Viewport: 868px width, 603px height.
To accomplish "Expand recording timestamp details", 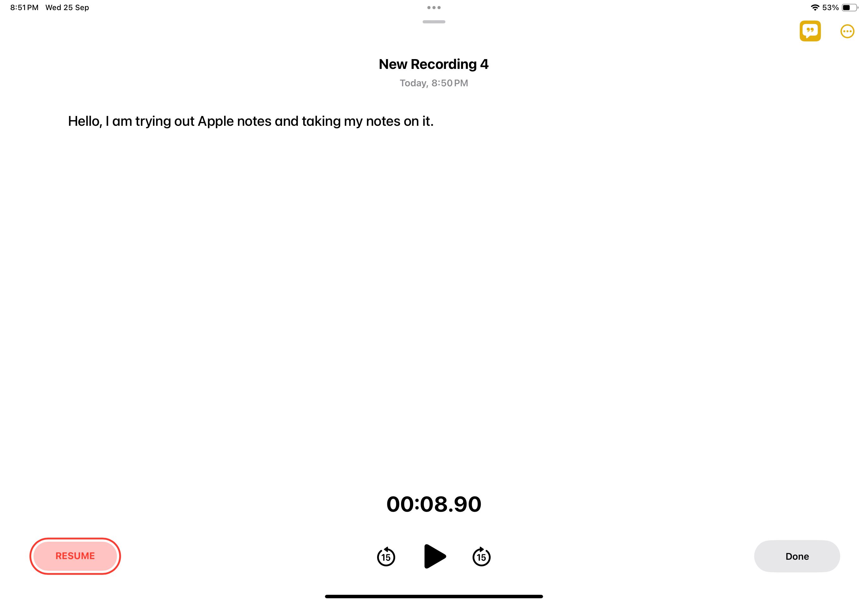I will [x=433, y=82].
